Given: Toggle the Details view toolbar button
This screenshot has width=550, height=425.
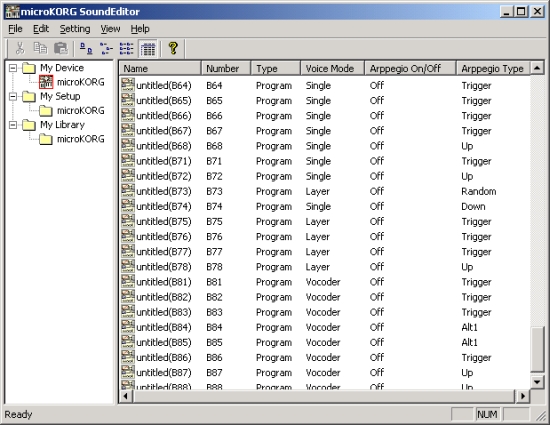Looking at the screenshot, I should click(148, 48).
